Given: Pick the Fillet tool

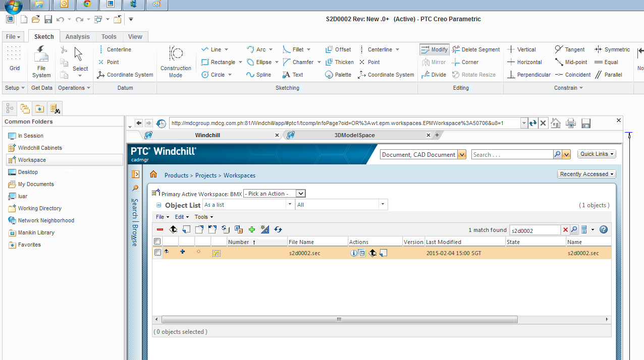Looking at the screenshot, I should (x=293, y=49).
